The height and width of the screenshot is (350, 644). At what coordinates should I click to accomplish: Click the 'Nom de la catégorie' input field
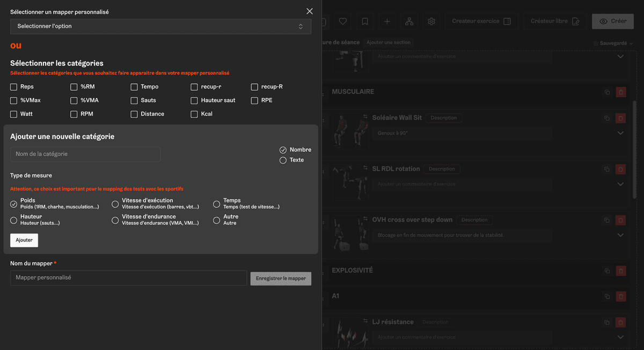pos(85,155)
